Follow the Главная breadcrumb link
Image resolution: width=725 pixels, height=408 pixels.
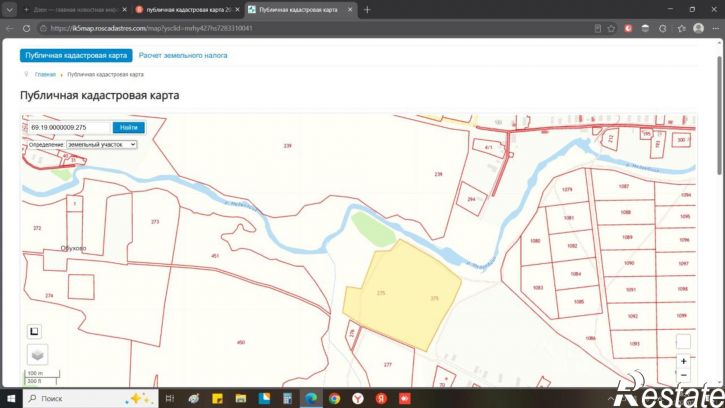coord(45,74)
